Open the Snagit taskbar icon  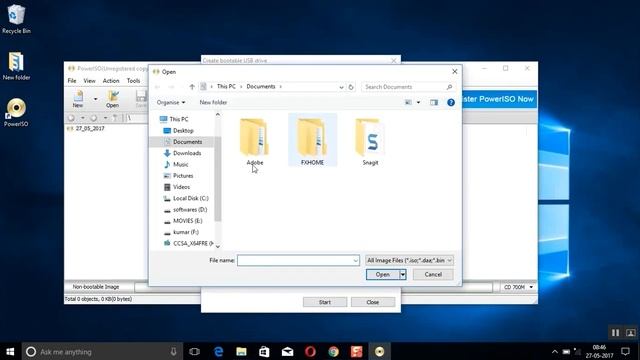356,351
